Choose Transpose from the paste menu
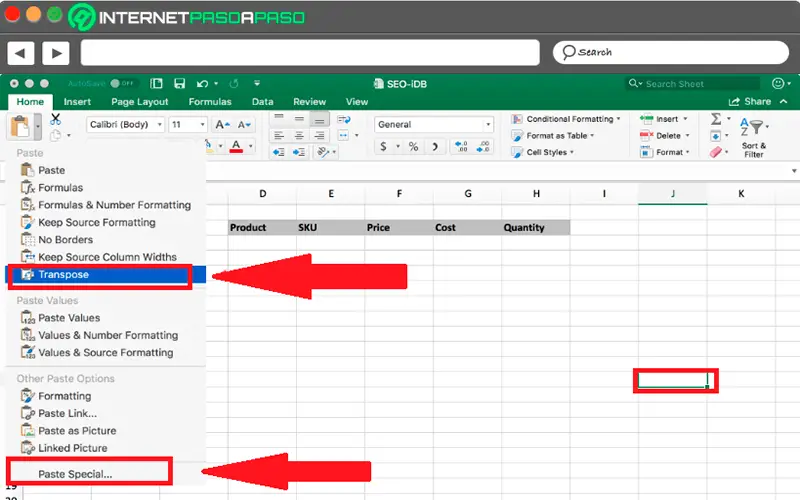The width and height of the screenshot is (800, 500). tap(106, 274)
